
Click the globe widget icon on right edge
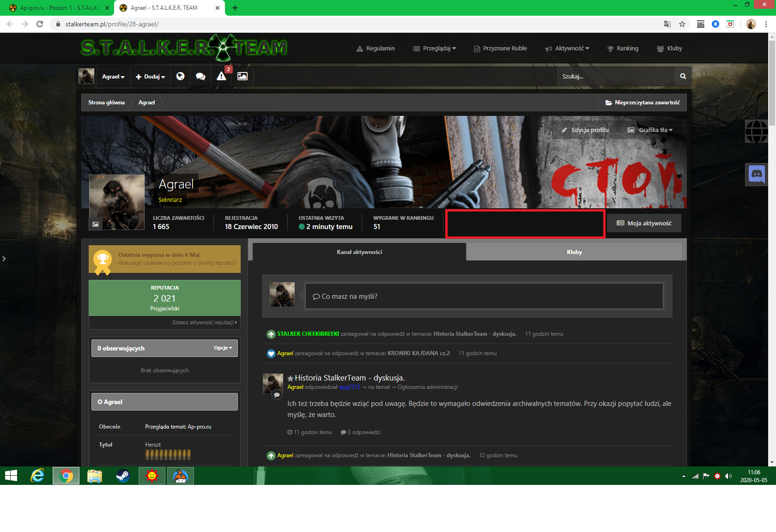point(757,131)
